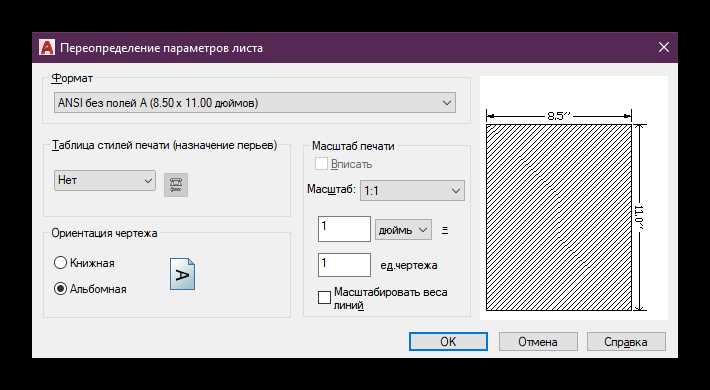Expand the plot style table dropdown Нет
The image size is (710, 390).
pos(105,180)
